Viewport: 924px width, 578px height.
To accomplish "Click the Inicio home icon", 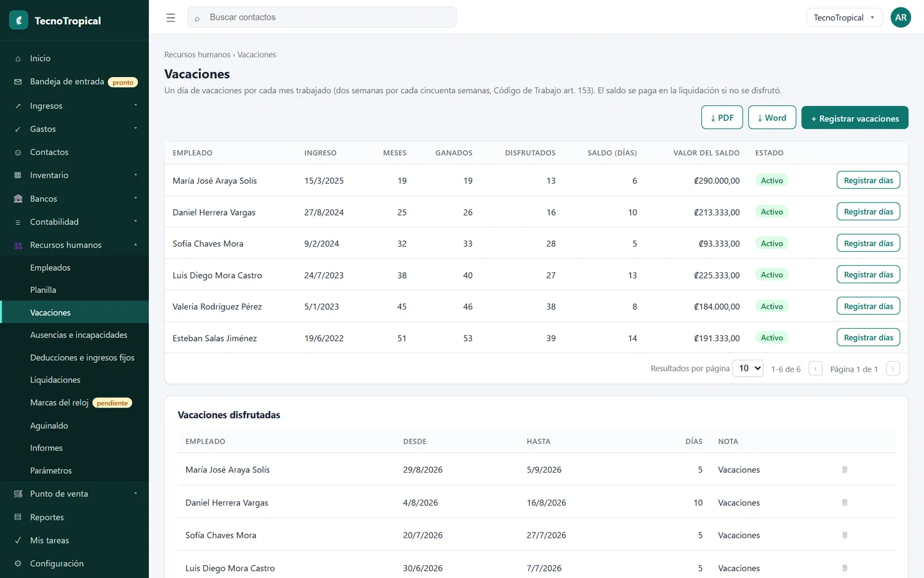I will [x=18, y=58].
